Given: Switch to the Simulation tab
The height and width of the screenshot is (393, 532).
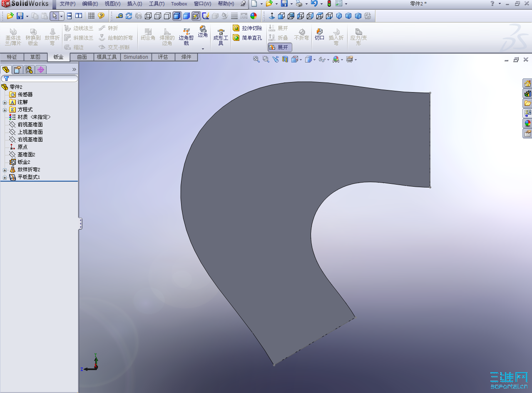Looking at the screenshot, I should tap(136, 57).
